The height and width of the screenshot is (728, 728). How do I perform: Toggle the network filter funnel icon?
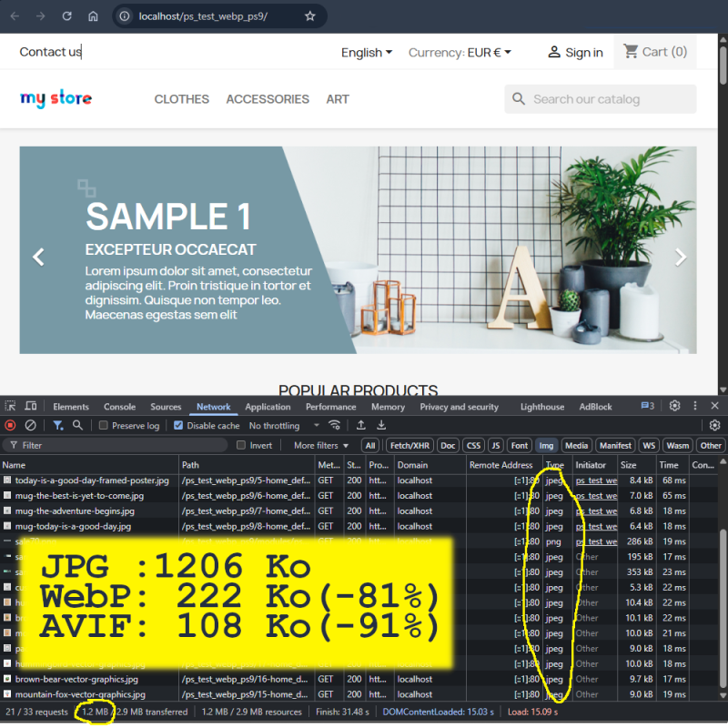point(58,425)
